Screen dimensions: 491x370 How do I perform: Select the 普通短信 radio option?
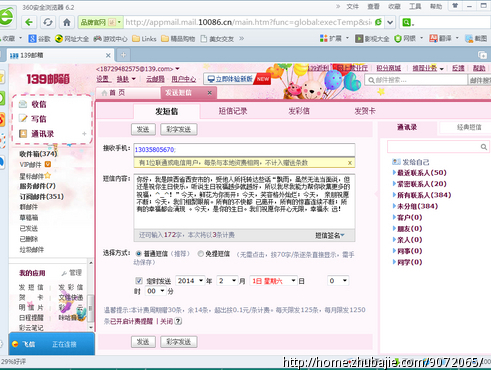139,254
